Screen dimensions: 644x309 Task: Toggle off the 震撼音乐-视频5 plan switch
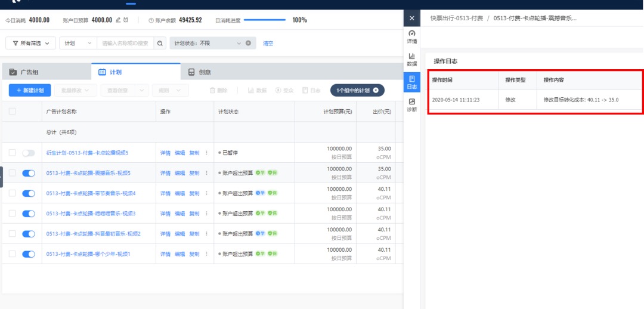click(29, 173)
